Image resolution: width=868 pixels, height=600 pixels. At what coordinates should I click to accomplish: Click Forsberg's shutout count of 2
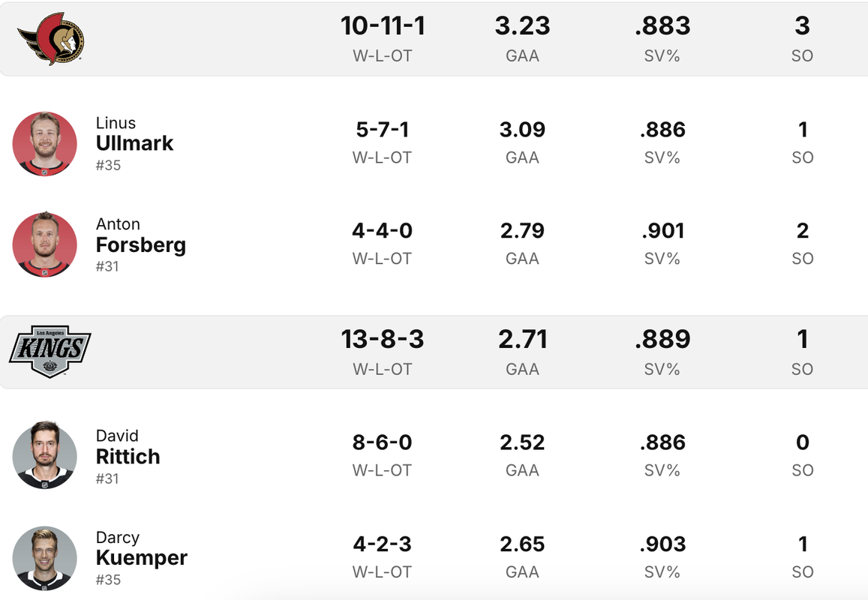point(803,231)
